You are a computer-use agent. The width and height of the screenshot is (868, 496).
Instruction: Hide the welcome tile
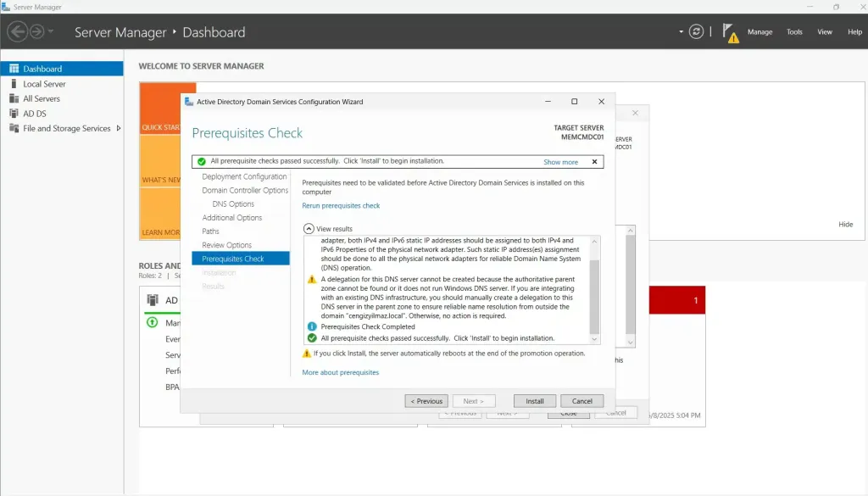pyautogui.click(x=845, y=224)
